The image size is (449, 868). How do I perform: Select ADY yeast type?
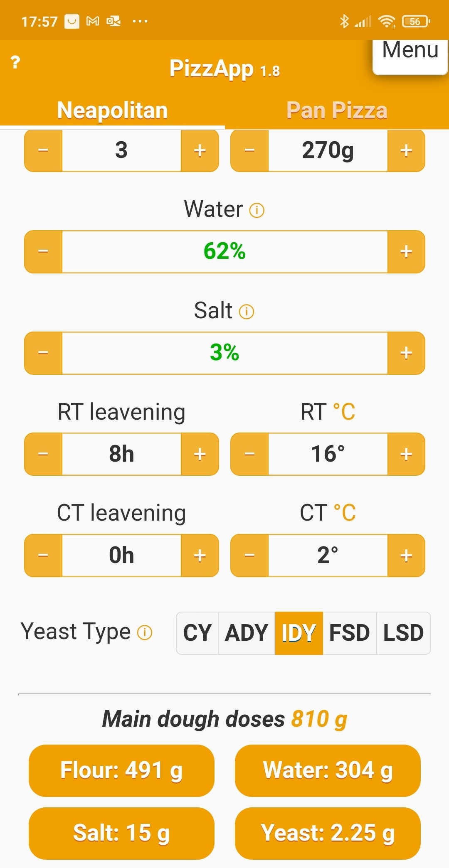point(247,633)
